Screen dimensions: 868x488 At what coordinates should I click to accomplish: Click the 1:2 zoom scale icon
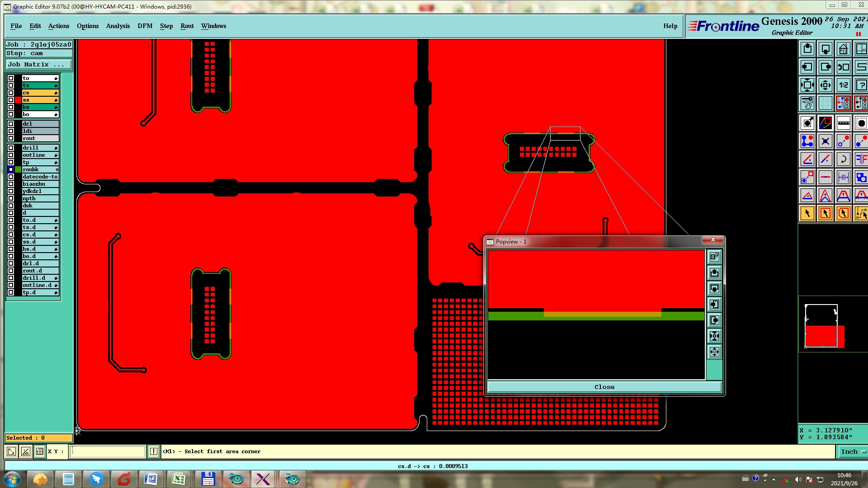click(x=843, y=85)
